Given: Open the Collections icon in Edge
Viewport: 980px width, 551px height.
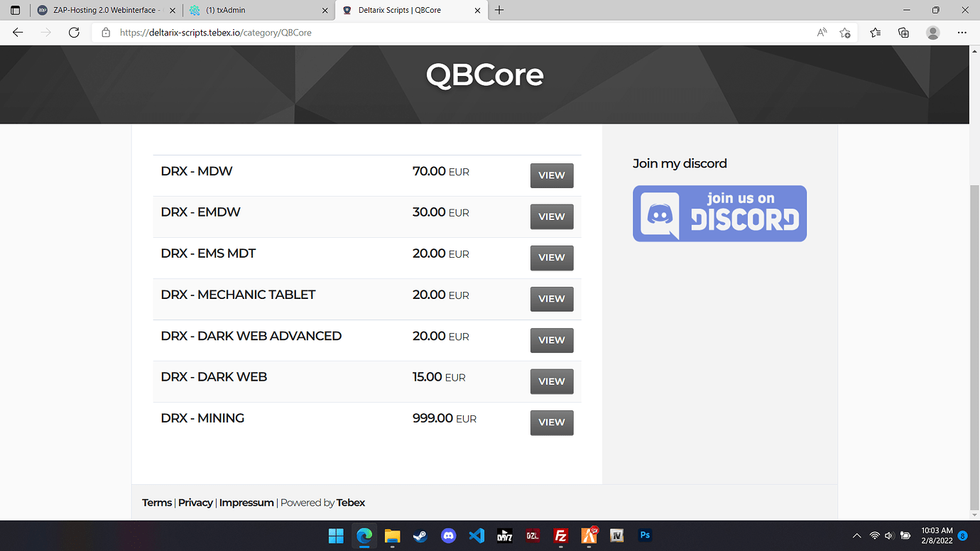Looking at the screenshot, I should (903, 32).
